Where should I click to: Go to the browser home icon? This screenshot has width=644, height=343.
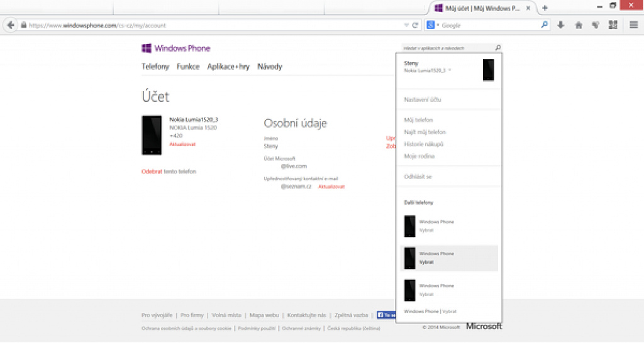pyautogui.click(x=579, y=25)
